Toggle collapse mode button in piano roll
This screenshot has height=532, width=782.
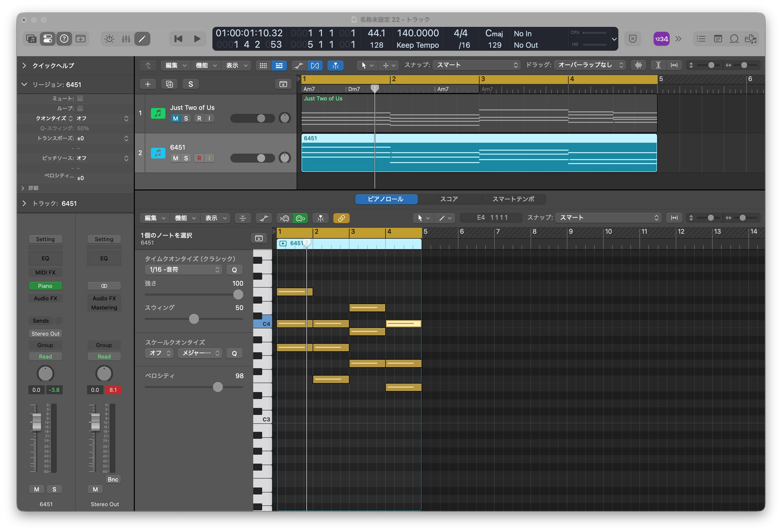click(x=243, y=218)
